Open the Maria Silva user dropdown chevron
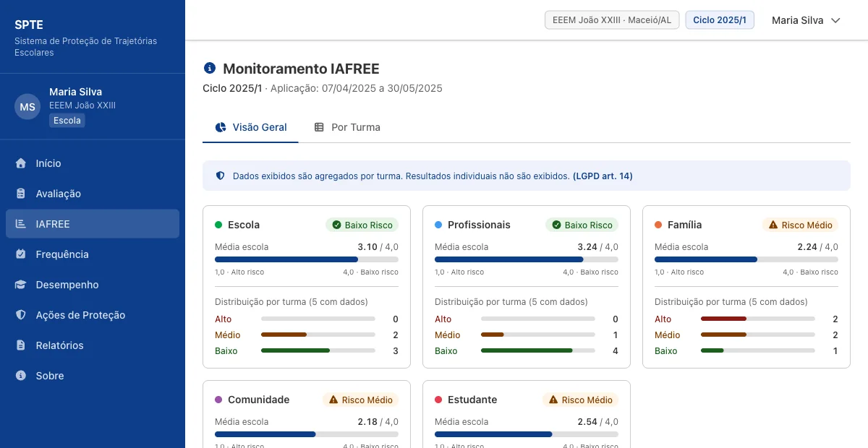 [x=835, y=20]
